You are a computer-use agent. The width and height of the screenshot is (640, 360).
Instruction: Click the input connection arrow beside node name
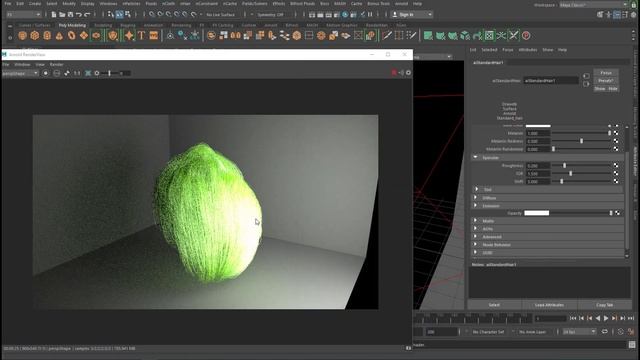(x=586, y=76)
